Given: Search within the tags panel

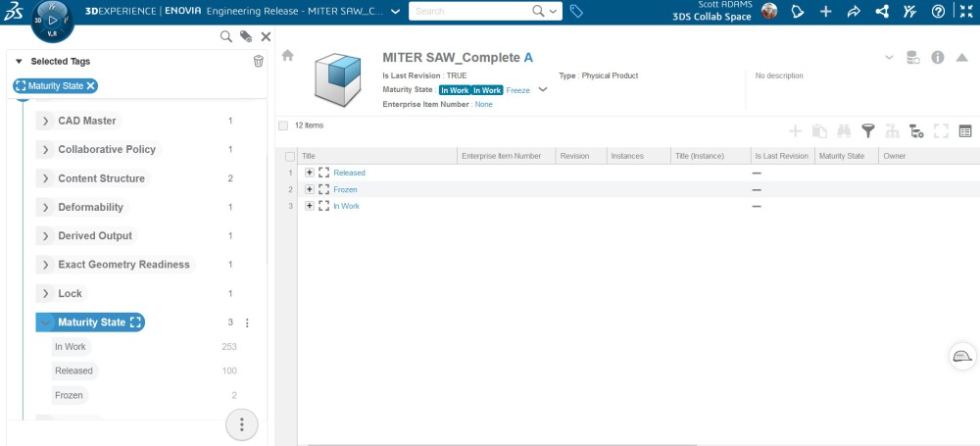Looking at the screenshot, I should (x=225, y=37).
